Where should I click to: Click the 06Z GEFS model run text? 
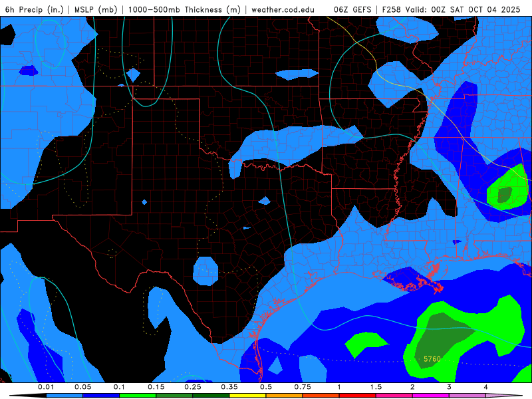pos(352,9)
